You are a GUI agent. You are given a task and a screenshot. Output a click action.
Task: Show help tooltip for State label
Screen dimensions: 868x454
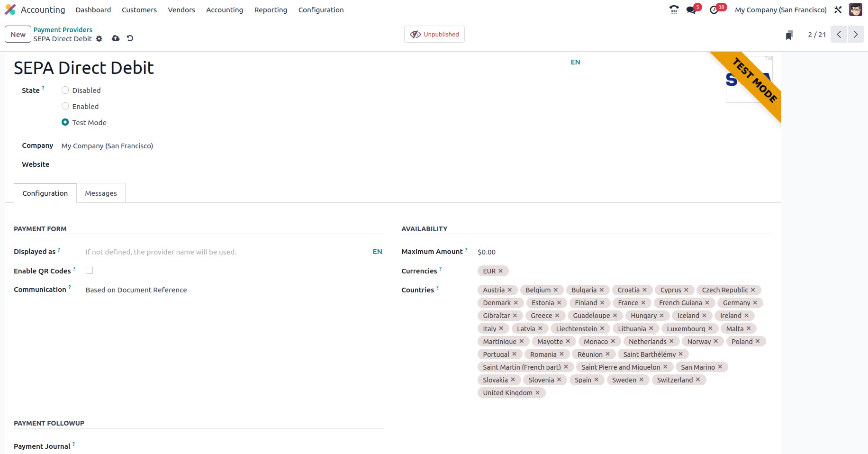click(43, 88)
